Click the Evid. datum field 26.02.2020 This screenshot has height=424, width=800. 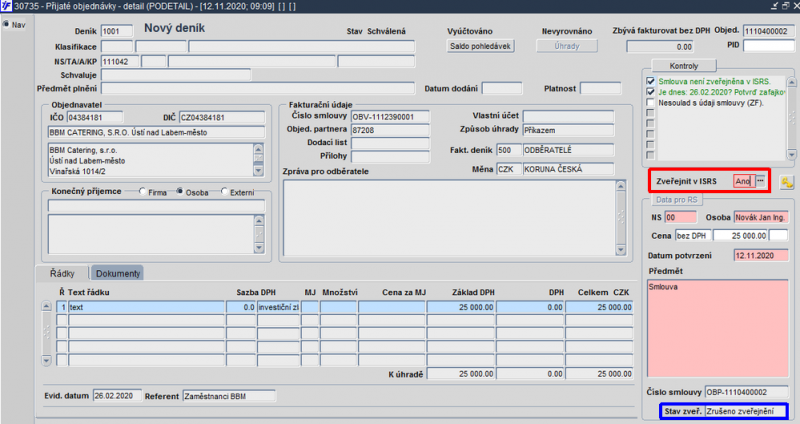coord(117,396)
